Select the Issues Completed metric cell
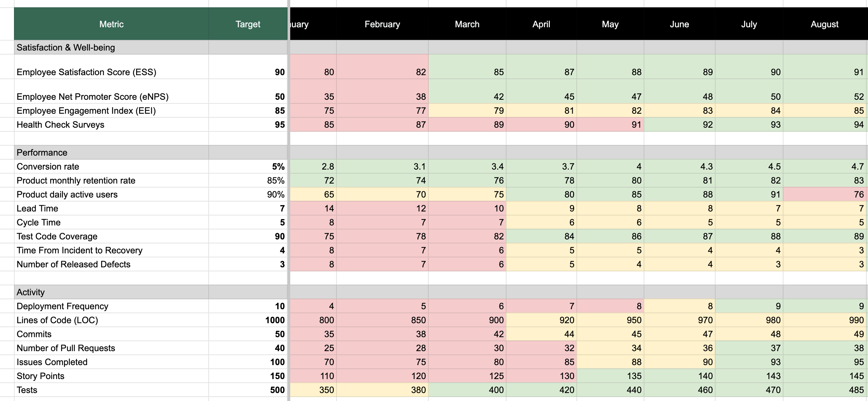 [111, 362]
